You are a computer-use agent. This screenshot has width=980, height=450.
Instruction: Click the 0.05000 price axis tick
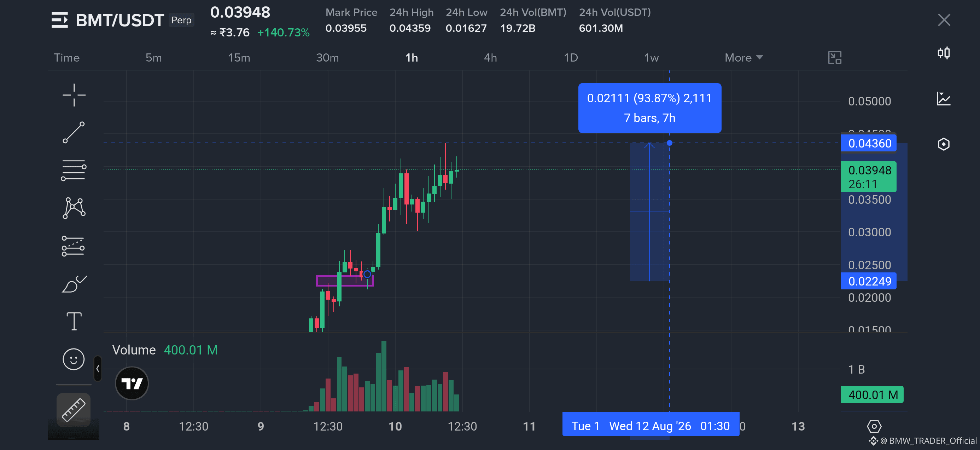(x=869, y=101)
